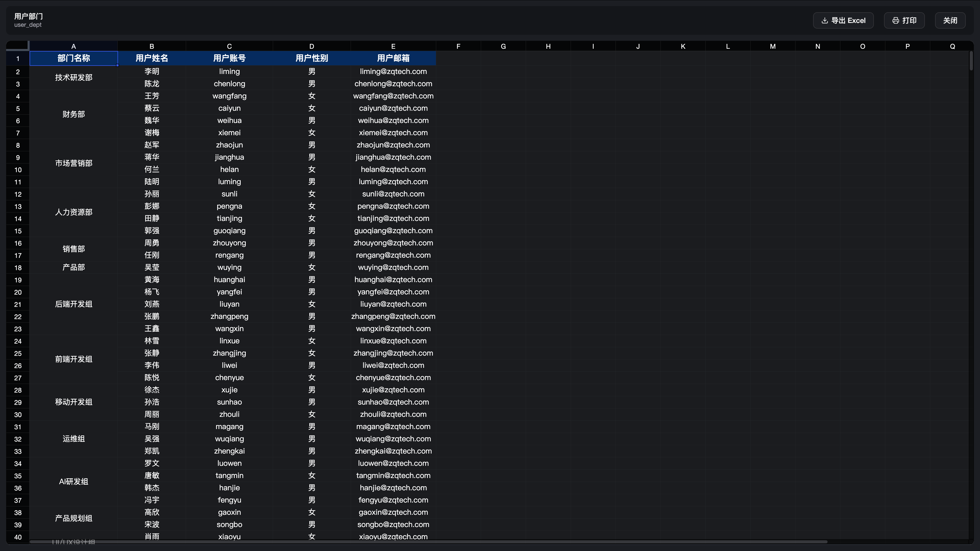Image resolution: width=980 pixels, height=551 pixels.
Task: Click the merged cell AI研发组
Action: [74, 481]
